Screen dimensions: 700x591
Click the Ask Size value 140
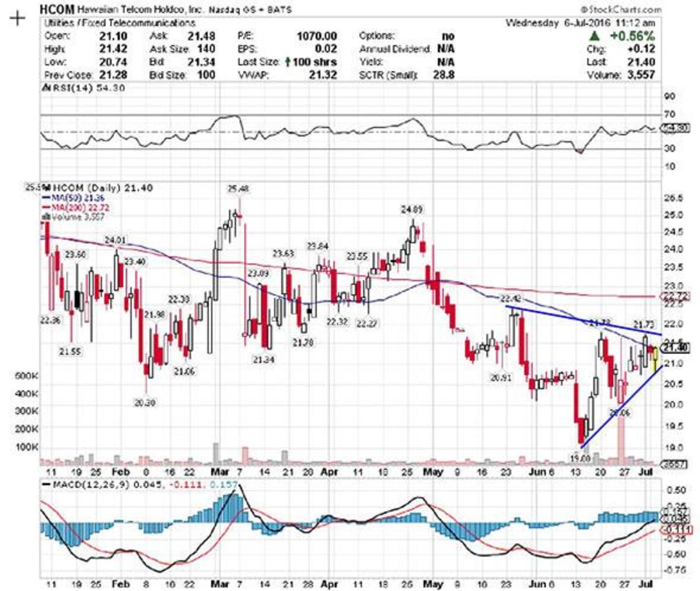(206, 49)
